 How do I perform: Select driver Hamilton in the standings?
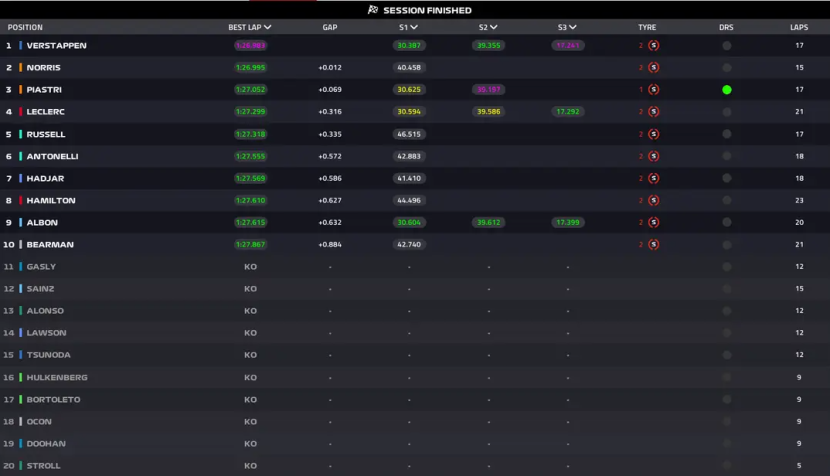51,201
